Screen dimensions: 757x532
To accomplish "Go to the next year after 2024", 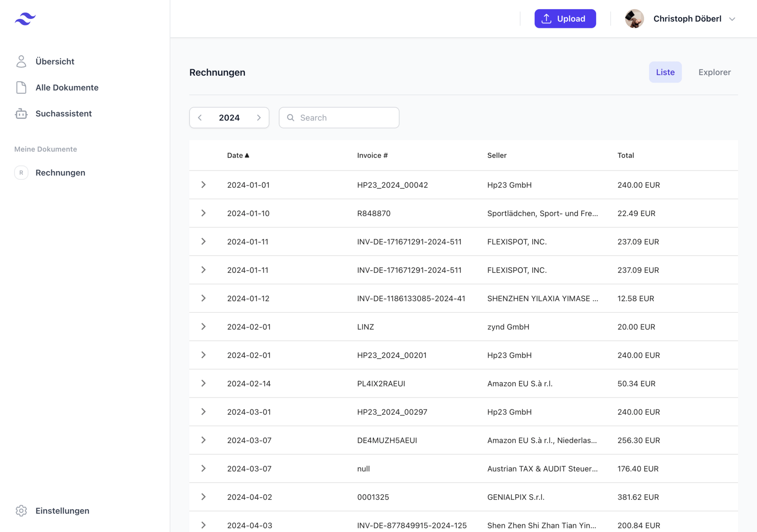I will tap(259, 117).
